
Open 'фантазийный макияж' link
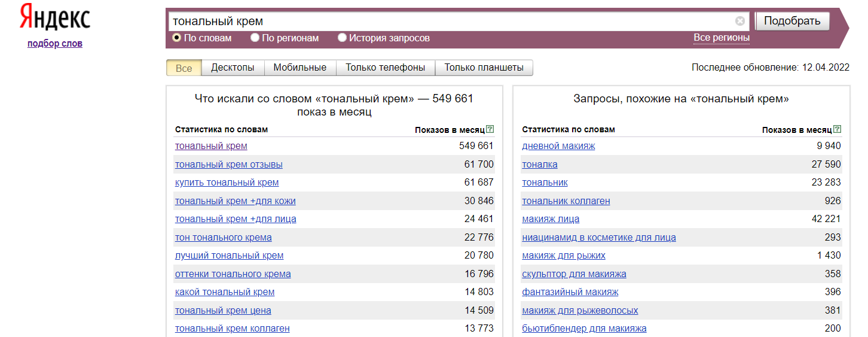pyautogui.click(x=570, y=292)
